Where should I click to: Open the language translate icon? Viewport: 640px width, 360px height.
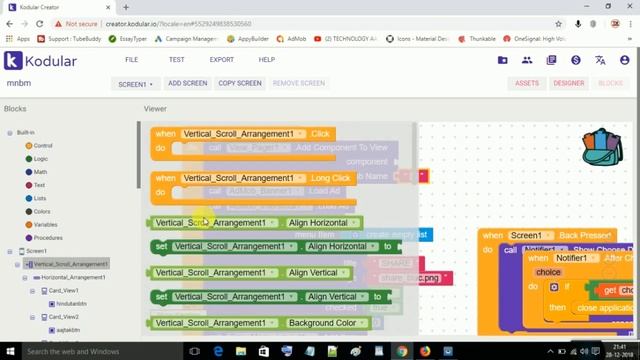click(x=600, y=60)
